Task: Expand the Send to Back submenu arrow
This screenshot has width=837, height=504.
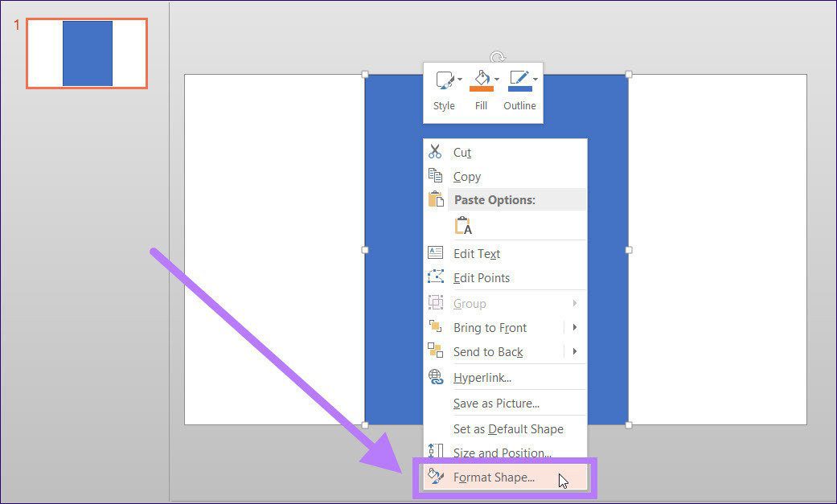Action: coord(575,351)
